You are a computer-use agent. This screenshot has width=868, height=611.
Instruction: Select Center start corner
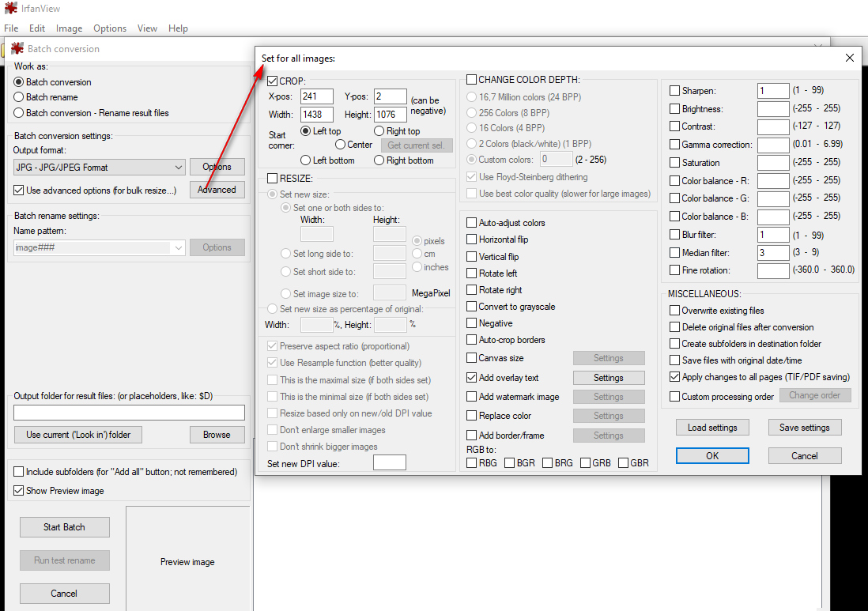pos(341,145)
